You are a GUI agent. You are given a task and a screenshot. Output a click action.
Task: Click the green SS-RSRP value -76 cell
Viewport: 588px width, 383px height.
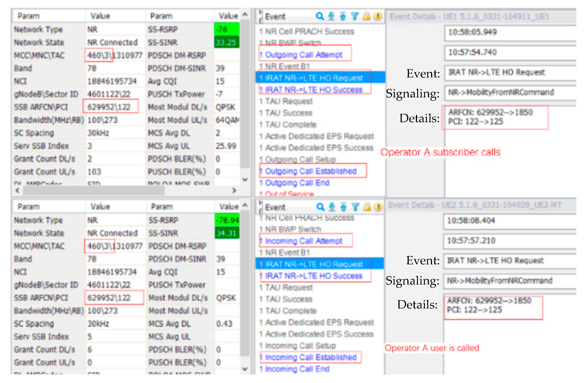(x=226, y=29)
